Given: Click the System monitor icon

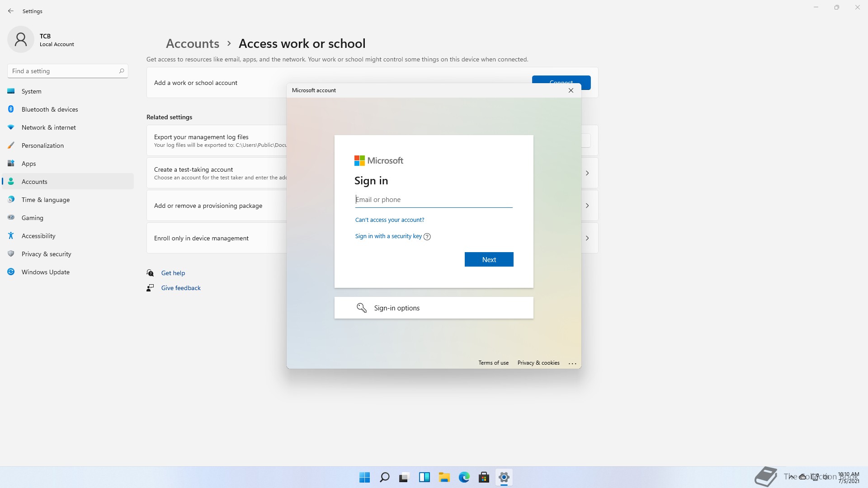Looking at the screenshot, I should coord(11,91).
